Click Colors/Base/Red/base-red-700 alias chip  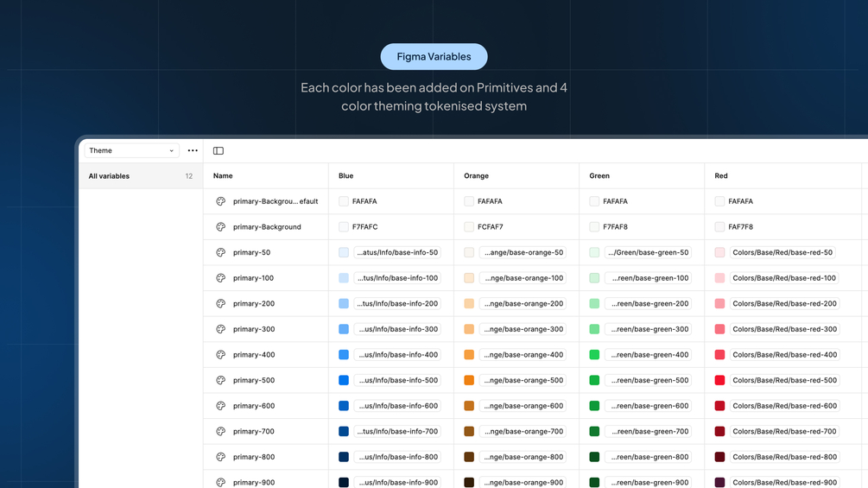784,431
